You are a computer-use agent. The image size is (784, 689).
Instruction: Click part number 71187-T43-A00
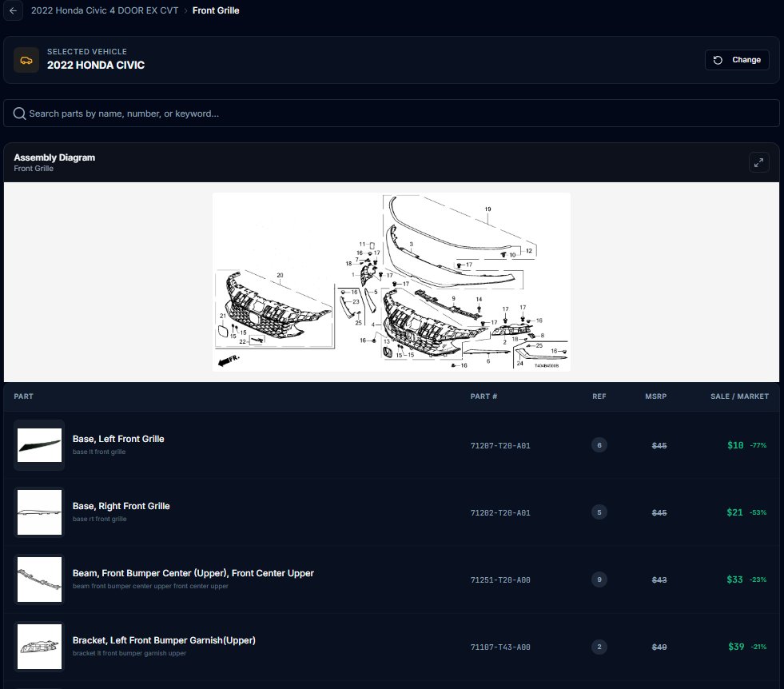(500, 647)
